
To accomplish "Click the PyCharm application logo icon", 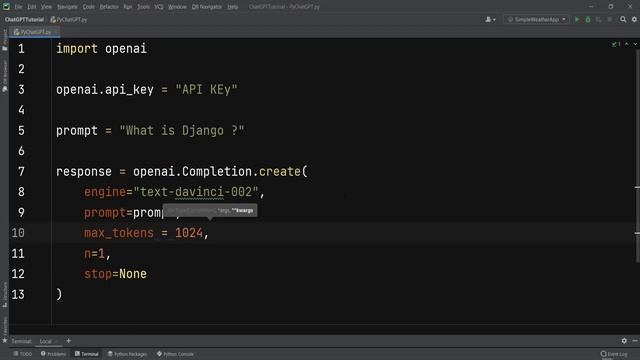I will pyautogui.click(x=6, y=7).
